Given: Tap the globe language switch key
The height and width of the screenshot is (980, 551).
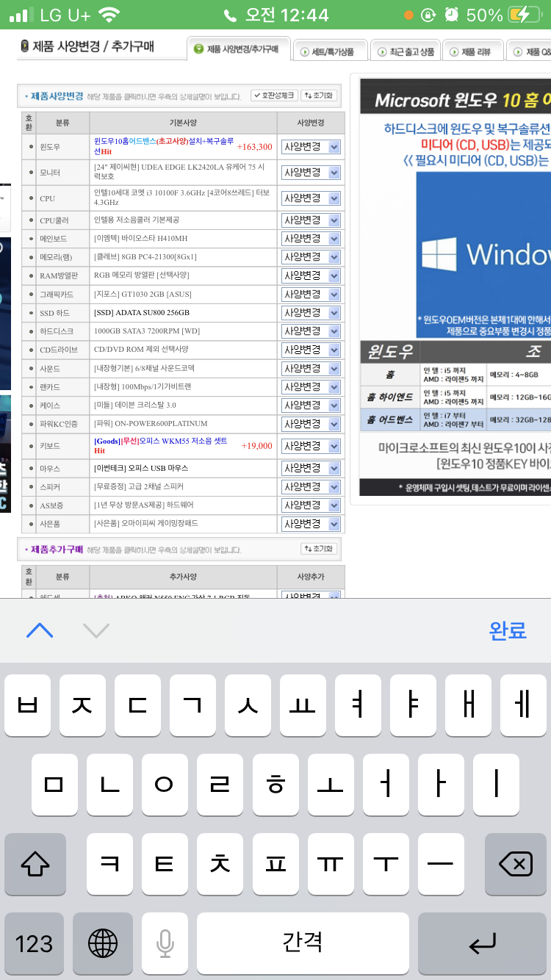Looking at the screenshot, I should (103, 943).
